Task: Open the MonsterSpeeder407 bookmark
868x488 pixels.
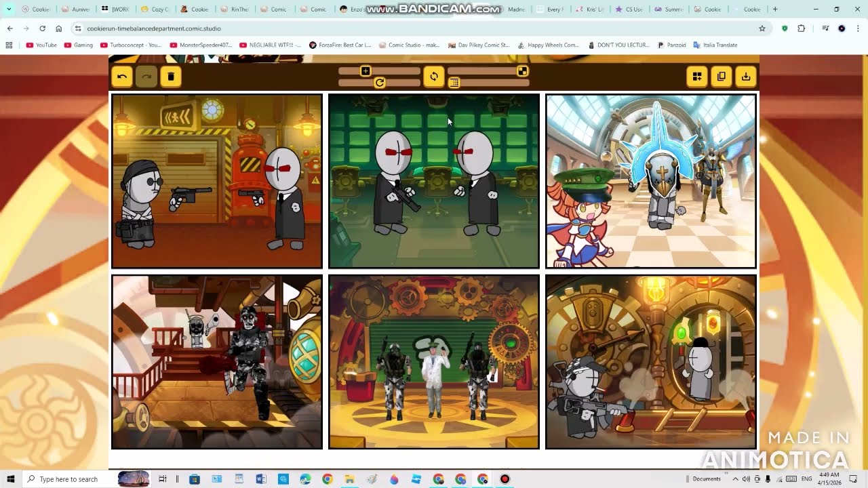Action: (x=201, y=45)
